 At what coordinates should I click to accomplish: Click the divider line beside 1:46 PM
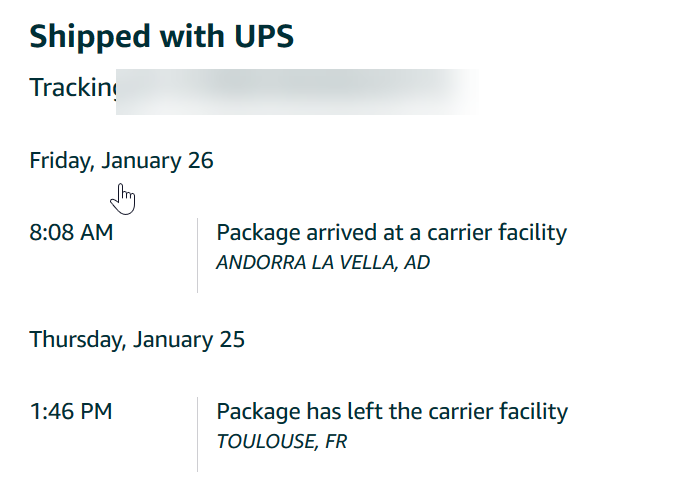(x=197, y=433)
